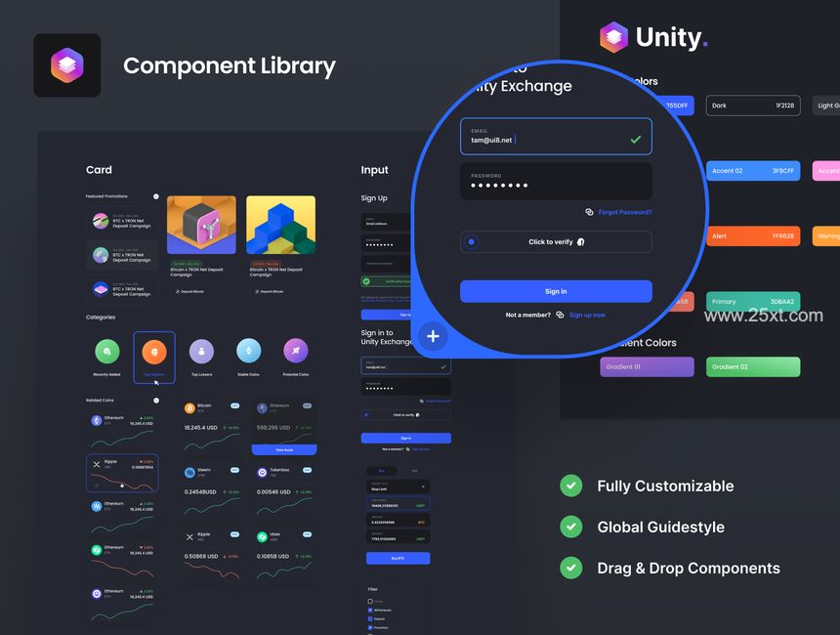840x635 pixels.
Task: Toggle the pill badge on Ubex card
Action: click(x=307, y=534)
